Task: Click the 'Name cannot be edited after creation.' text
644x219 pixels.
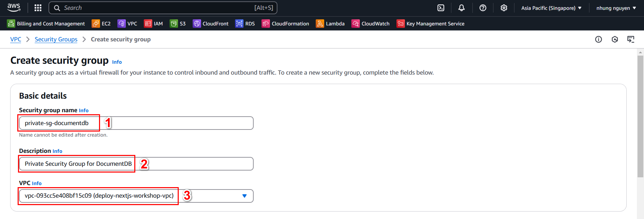Action: 63,135
